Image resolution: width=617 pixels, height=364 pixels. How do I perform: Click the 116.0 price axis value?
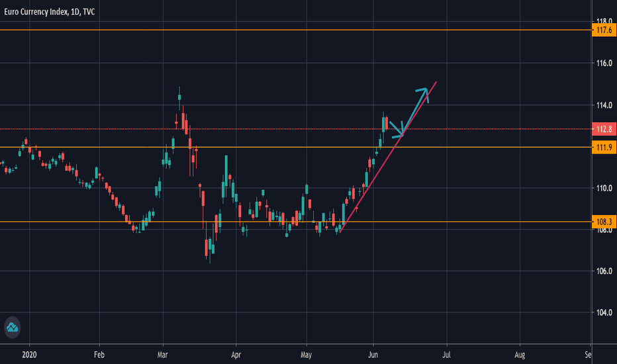[x=604, y=63]
